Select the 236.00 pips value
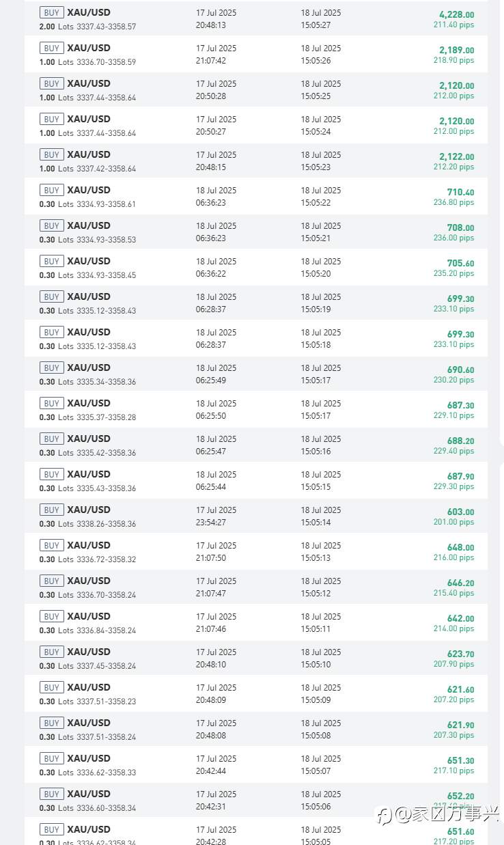 tap(453, 238)
